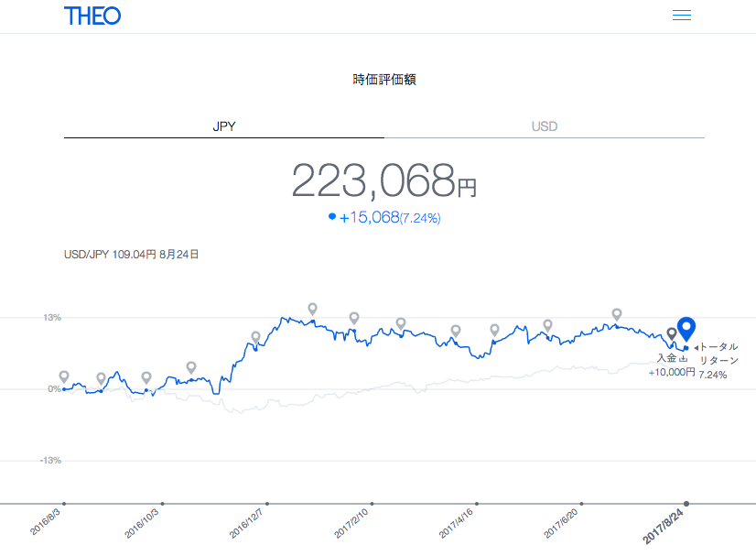Click the gray pin just left of the 2016/12/7 date
The image size is (756, 556).
[256, 337]
